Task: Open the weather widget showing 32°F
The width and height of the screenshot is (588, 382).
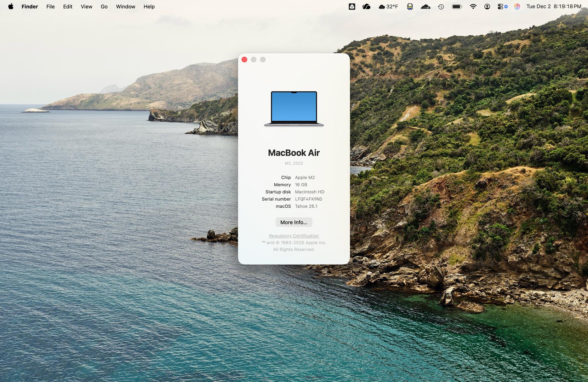Action: point(388,6)
